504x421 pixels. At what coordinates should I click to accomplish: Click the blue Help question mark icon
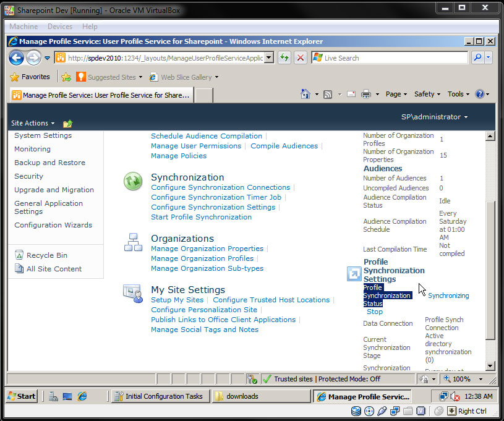tap(479, 94)
